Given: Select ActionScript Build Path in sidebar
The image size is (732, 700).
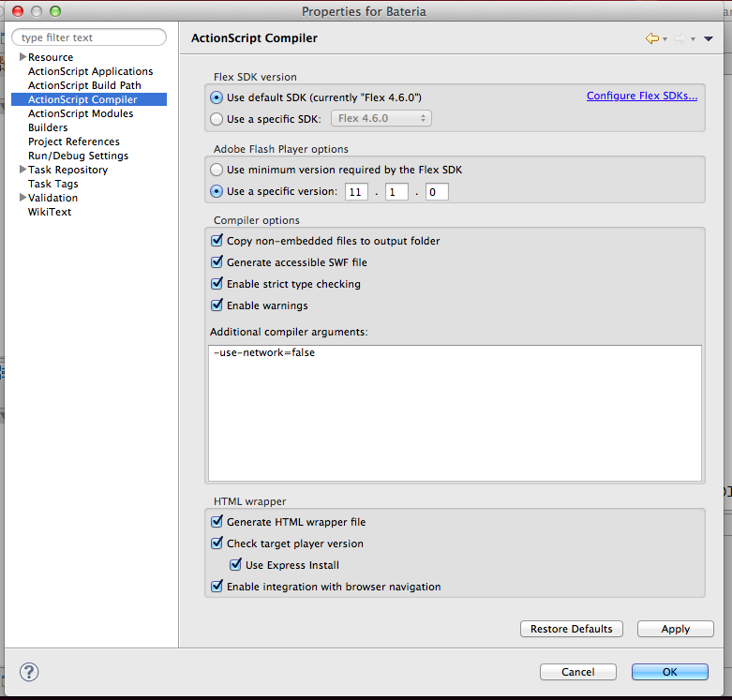Looking at the screenshot, I should point(84,85).
